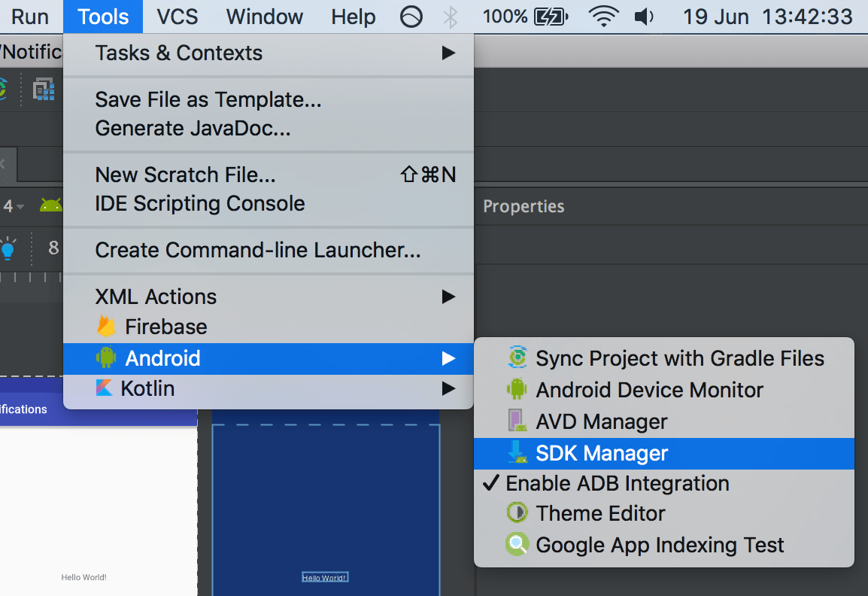
Task: Click the Kotlin logo icon
Action: coord(104,388)
